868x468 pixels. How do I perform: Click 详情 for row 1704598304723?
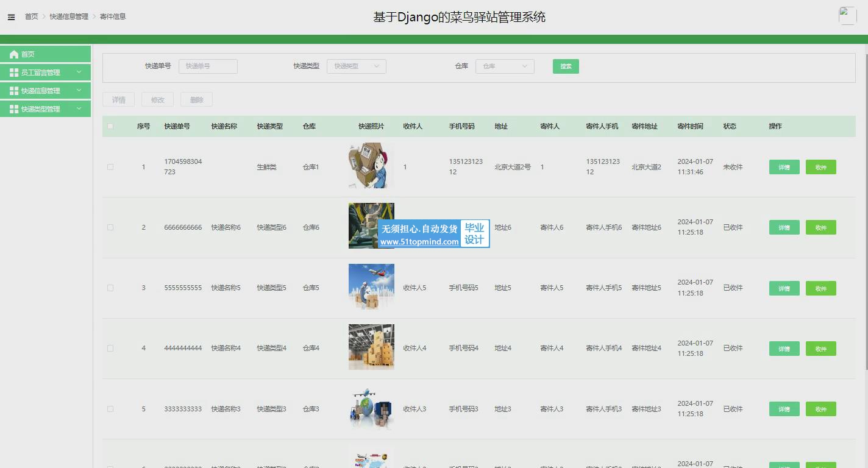coord(784,167)
